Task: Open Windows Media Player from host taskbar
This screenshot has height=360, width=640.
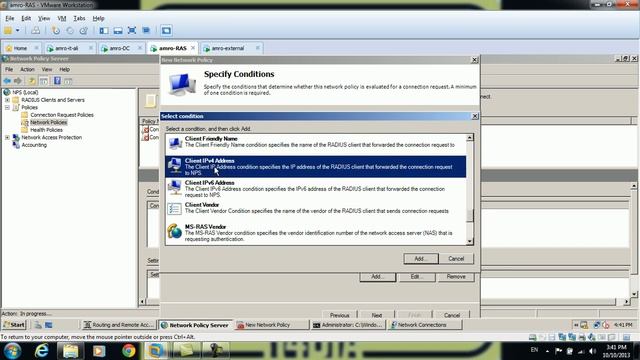Action: [x=99, y=351]
